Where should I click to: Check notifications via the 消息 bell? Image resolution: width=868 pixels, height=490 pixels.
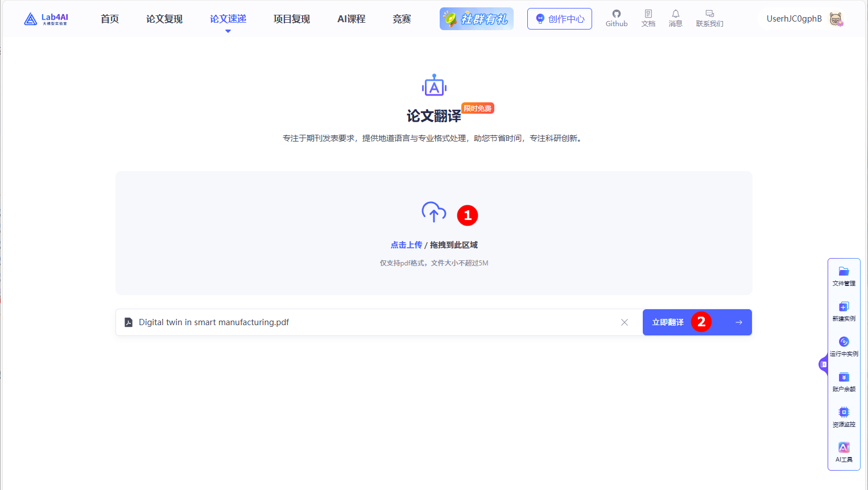(675, 18)
